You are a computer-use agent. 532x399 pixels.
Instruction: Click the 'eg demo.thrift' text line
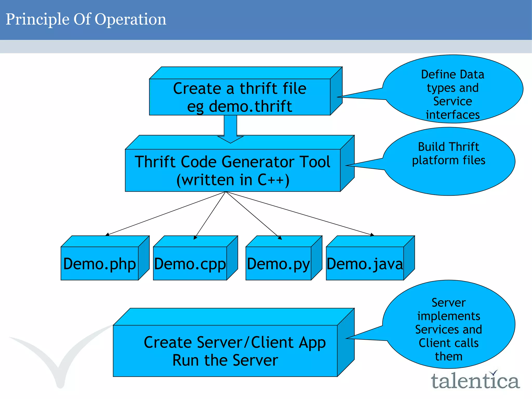click(x=240, y=106)
